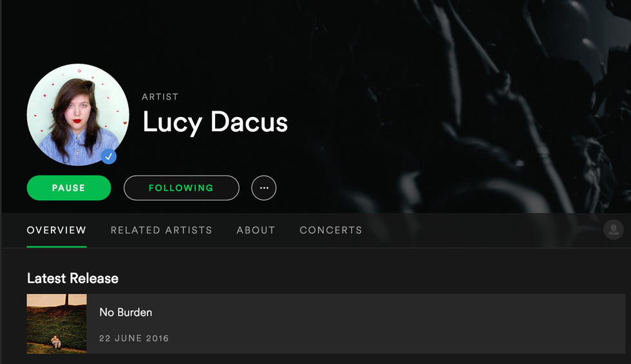Click the seated figure in No Burden artwork
The width and height of the screenshot is (631, 364).
pos(56,342)
